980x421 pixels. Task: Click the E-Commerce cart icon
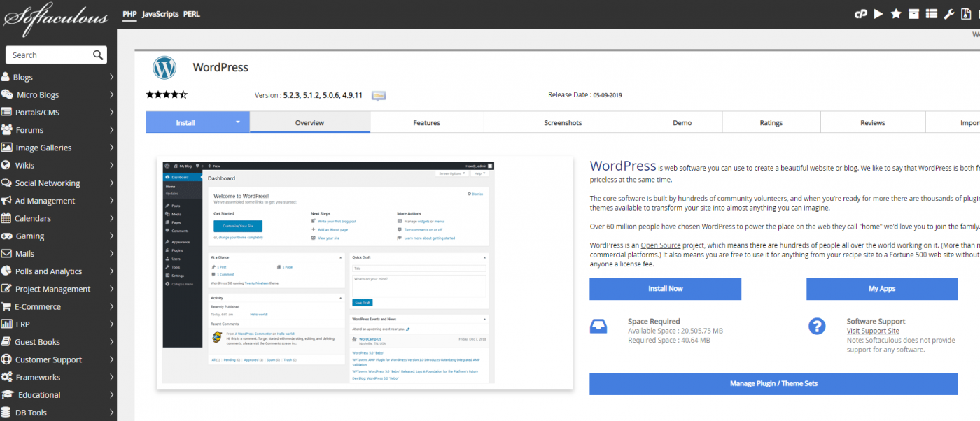6,306
